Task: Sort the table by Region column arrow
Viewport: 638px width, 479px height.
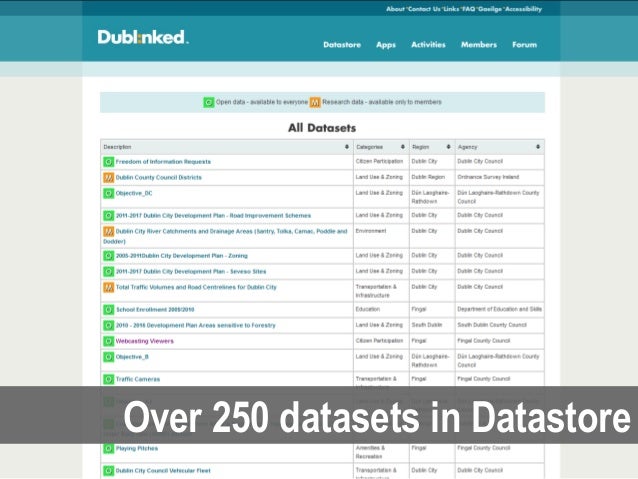Action: tap(448, 147)
